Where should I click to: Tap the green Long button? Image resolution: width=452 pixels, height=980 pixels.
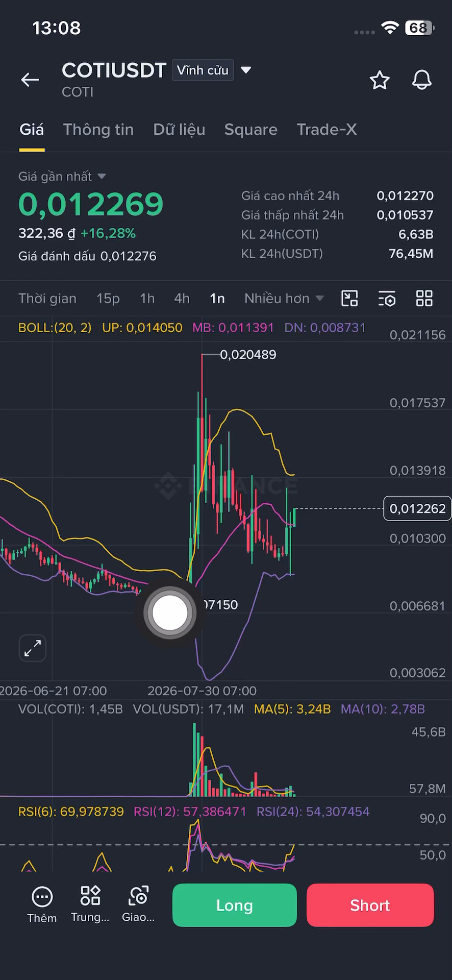pos(235,905)
